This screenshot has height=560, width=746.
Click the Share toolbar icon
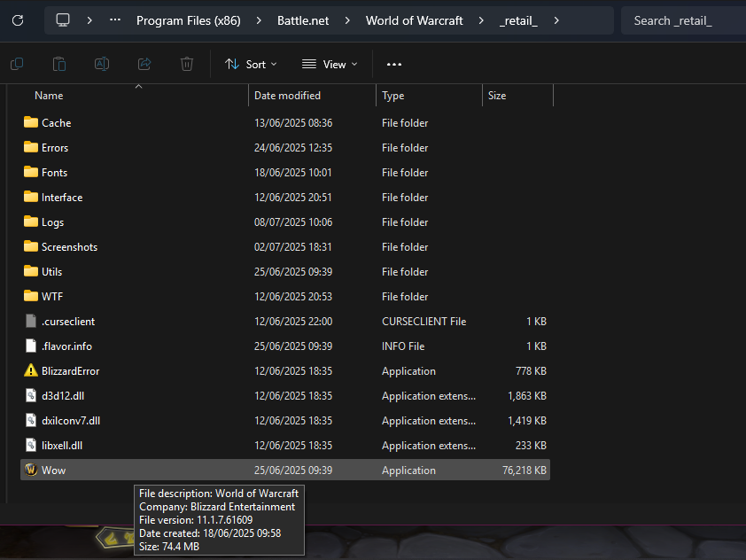144,64
